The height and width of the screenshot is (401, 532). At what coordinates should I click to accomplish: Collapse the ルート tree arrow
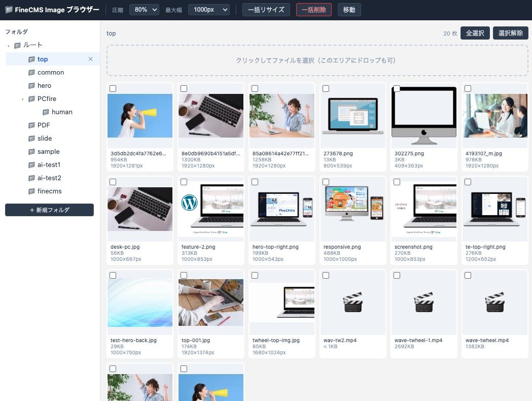point(9,46)
